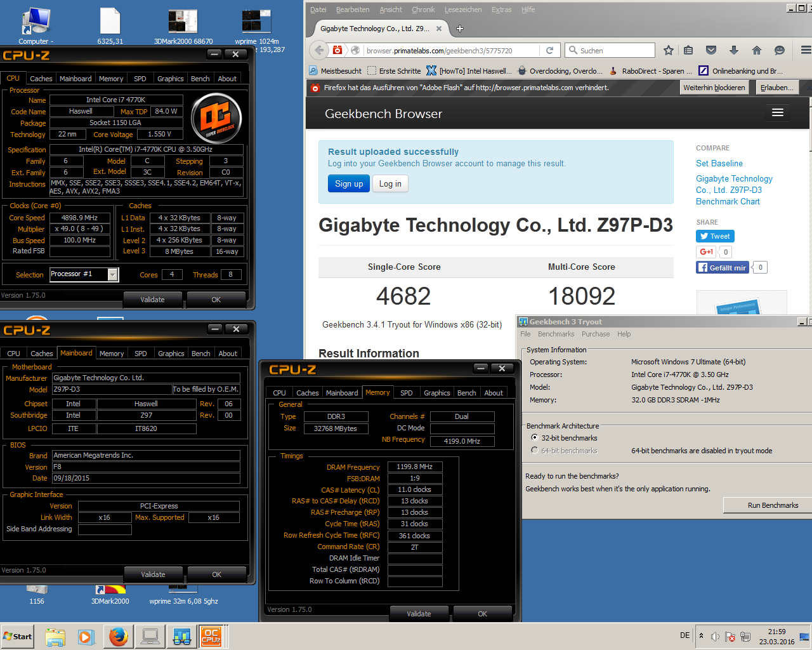This screenshot has height=650, width=812.
Task: Click into the Suchen search box
Action: coord(609,50)
